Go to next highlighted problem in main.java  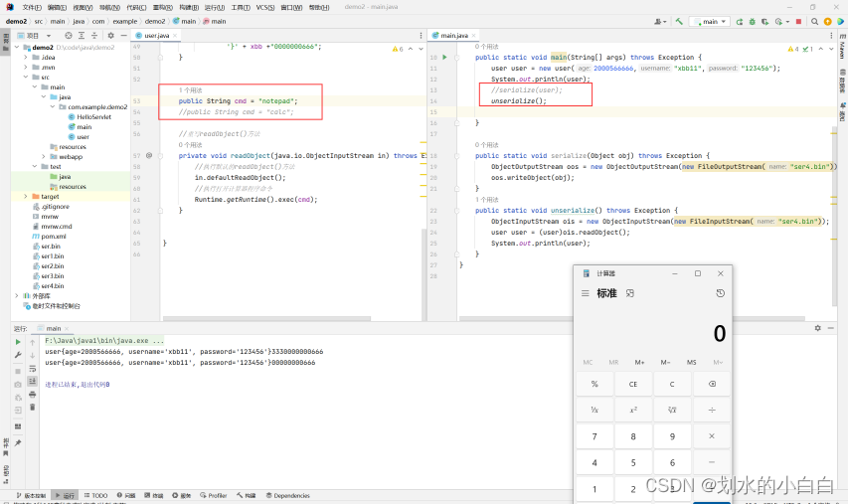point(831,49)
